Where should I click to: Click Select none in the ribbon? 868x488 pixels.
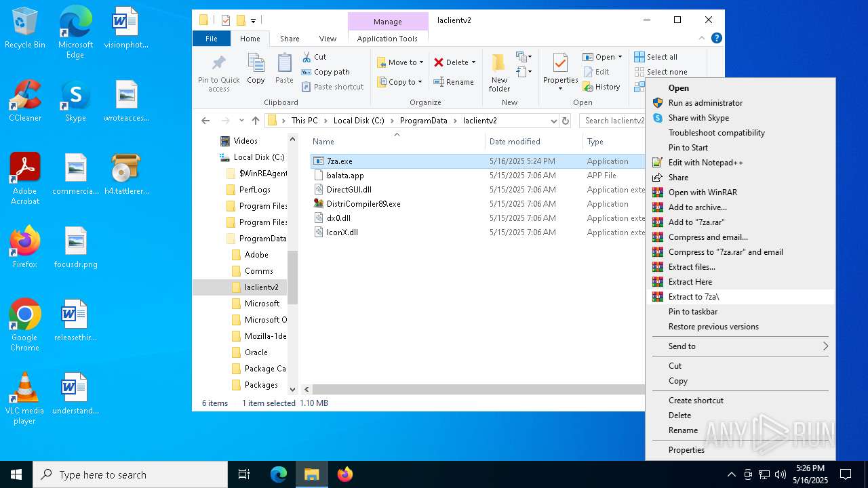[x=660, y=72]
